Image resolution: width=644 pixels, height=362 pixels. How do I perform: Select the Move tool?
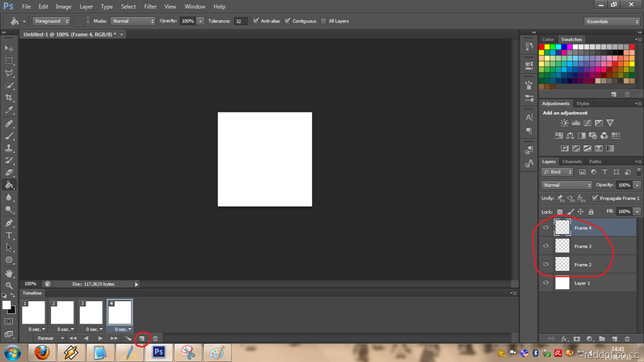click(x=9, y=48)
